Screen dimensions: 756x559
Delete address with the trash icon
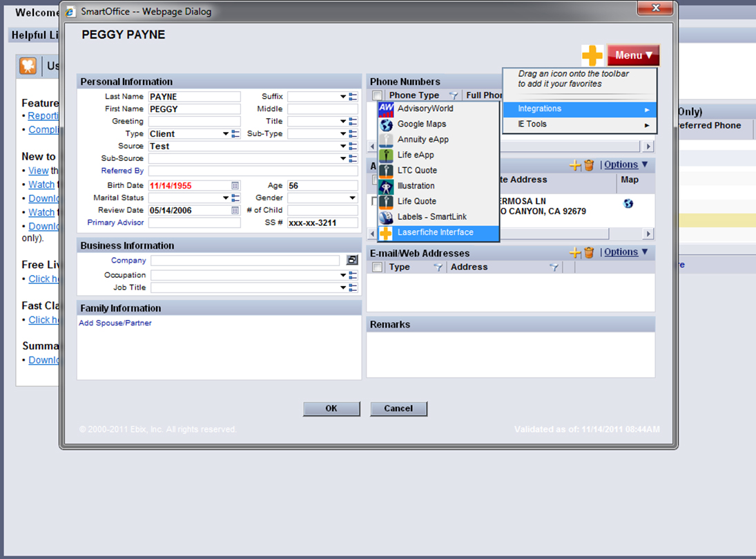click(589, 166)
